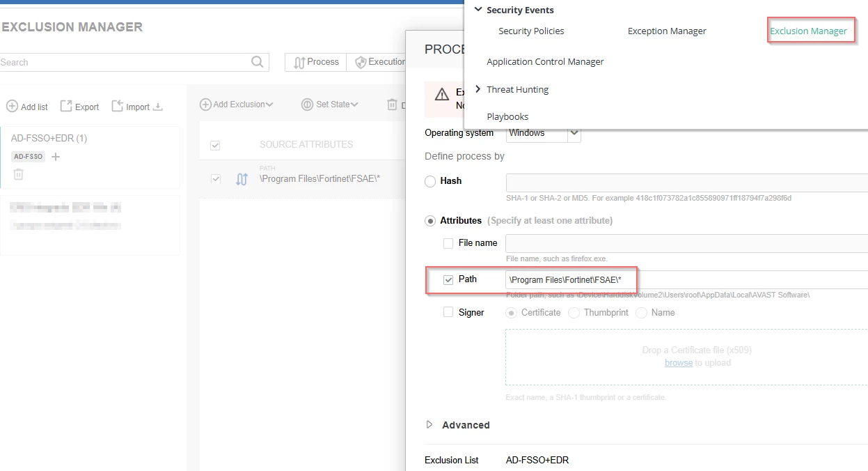
Task: Click the process arrows icon in the exclusion row
Action: 242,179
